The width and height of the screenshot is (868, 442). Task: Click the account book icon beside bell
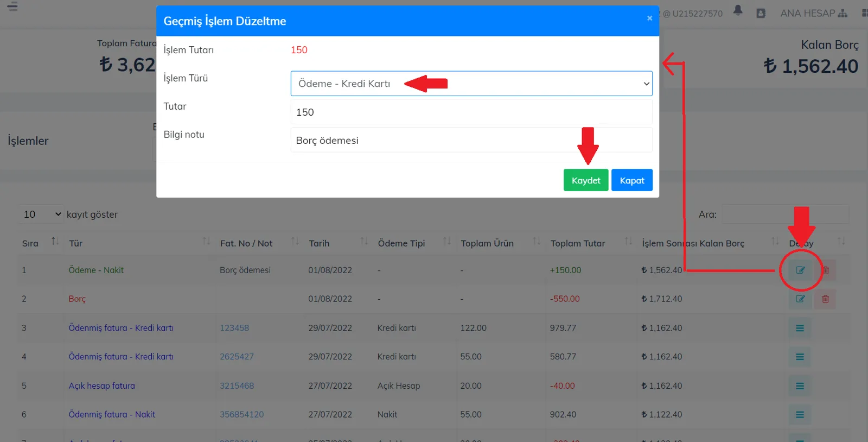pos(761,13)
